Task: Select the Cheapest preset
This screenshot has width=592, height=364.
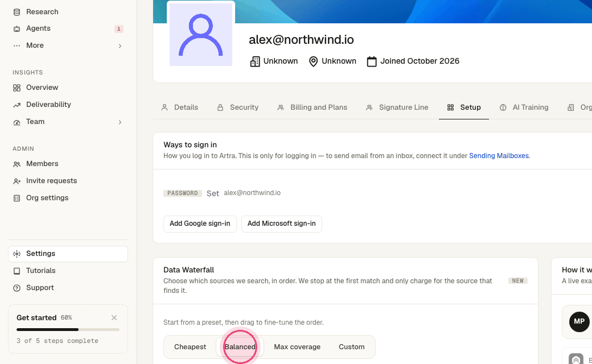Action: pyautogui.click(x=190, y=347)
